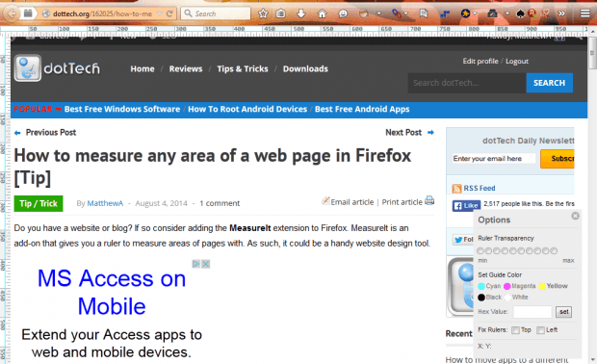Screen dimensions: 597x364
Task: Click the magnifier in the browser search box
Action: pyautogui.click(x=188, y=13)
